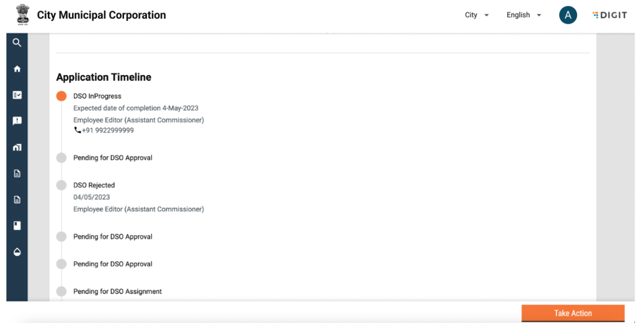
Task: Click the DIGIT logo in header
Action: (610, 15)
